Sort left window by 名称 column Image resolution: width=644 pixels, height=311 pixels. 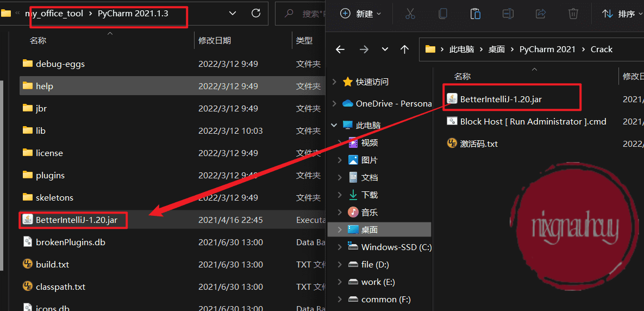coord(38,40)
